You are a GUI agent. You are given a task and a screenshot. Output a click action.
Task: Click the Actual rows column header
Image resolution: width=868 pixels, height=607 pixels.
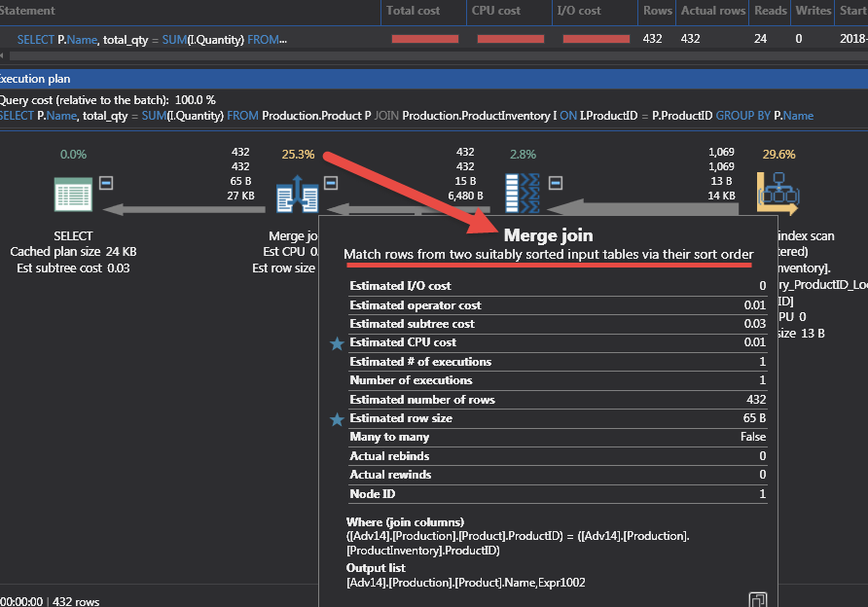[x=712, y=11]
